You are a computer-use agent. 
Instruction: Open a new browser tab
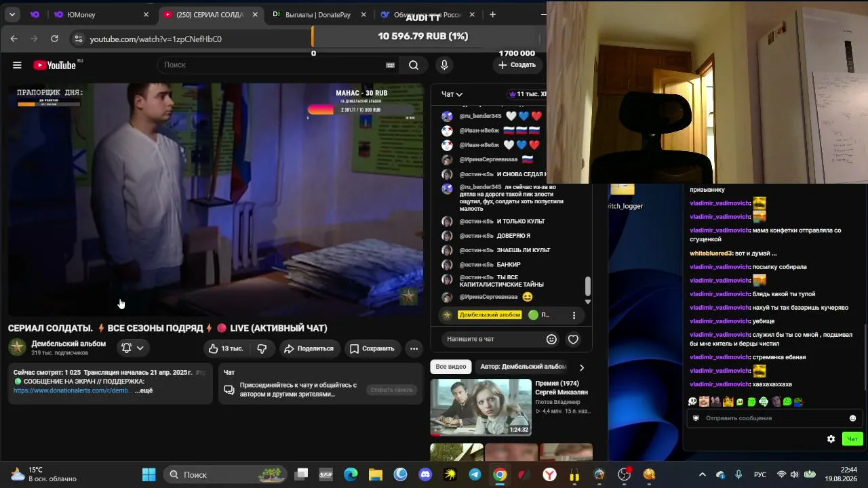coord(492,14)
